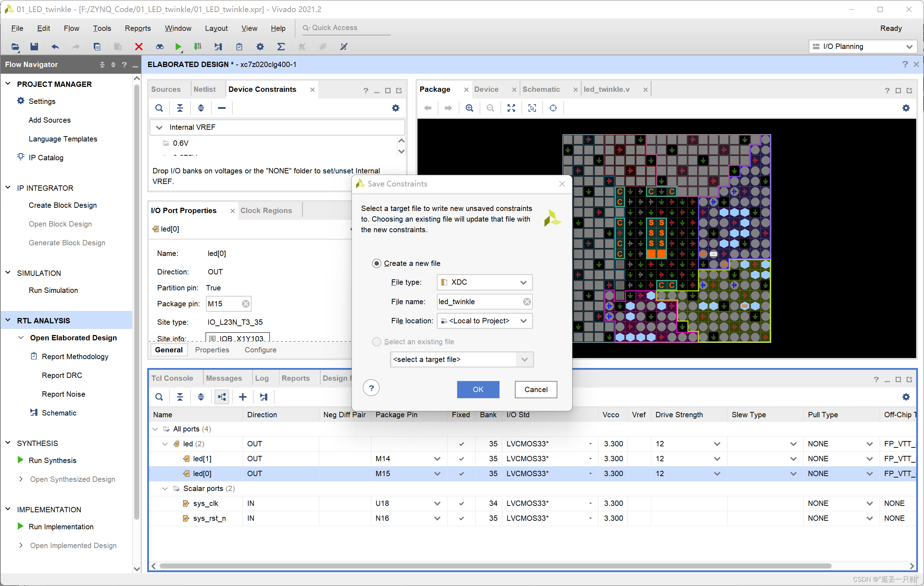This screenshot has height=586, width=924.
Task: Fit the Package view to window
Action: pyautogui.click(x=511, y=108)
